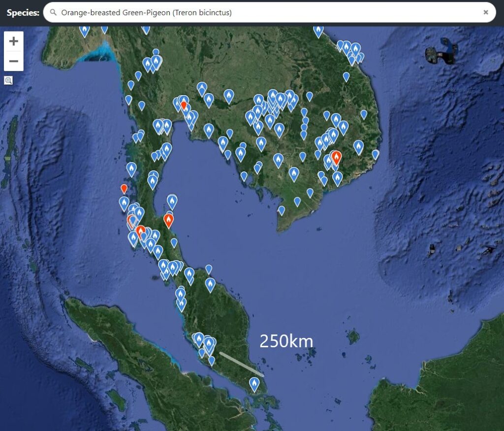Click the box zoom magnifier tool
This screenshot has width=504, height=431.
click(8, 80)
